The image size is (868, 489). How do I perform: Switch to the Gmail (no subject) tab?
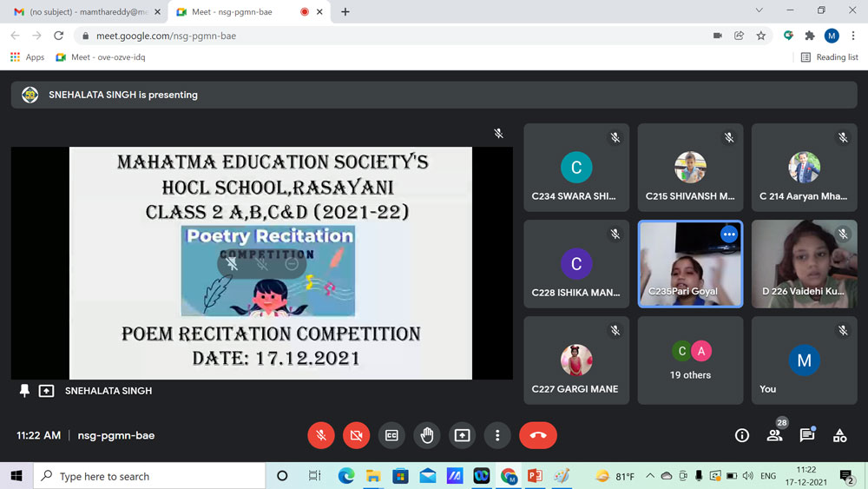82,12
